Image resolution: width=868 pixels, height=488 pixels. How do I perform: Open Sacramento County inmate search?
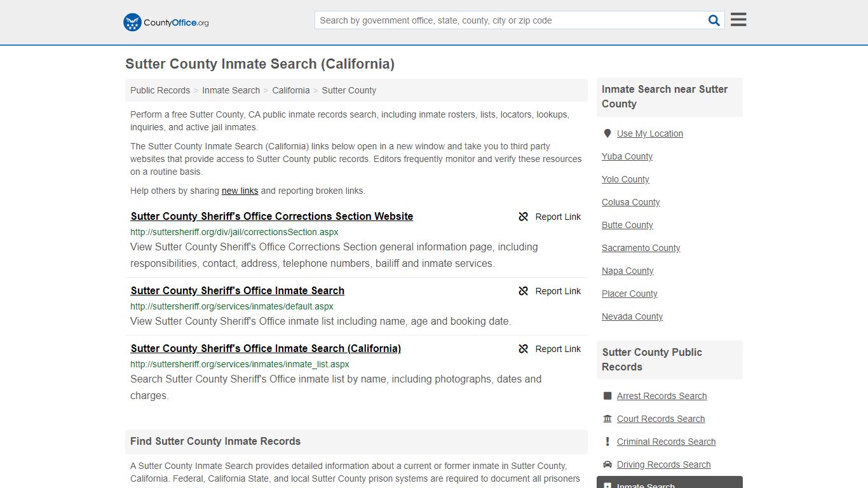pyautogui.click(x=641, y=248)
